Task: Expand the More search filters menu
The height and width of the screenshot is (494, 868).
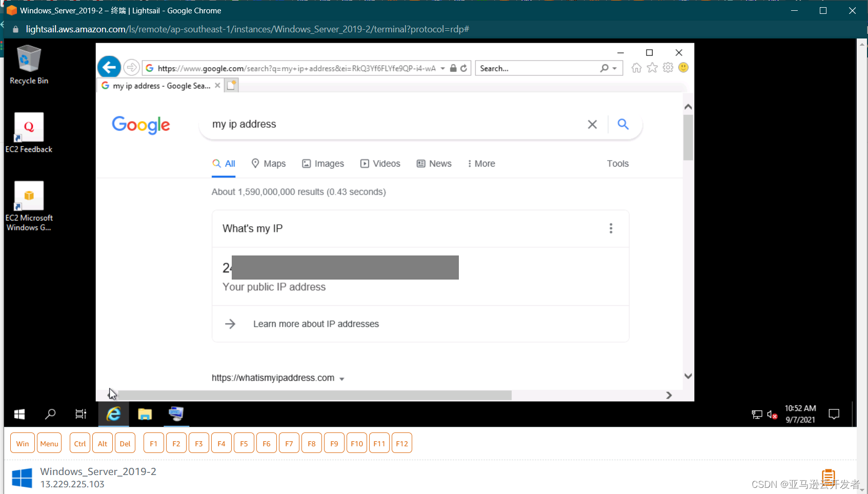Action: tap(481, 164)
